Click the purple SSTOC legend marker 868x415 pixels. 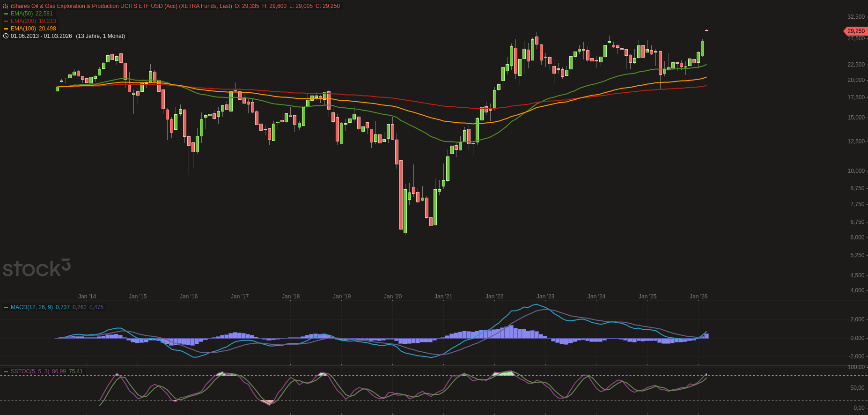[x=6, y=371]
